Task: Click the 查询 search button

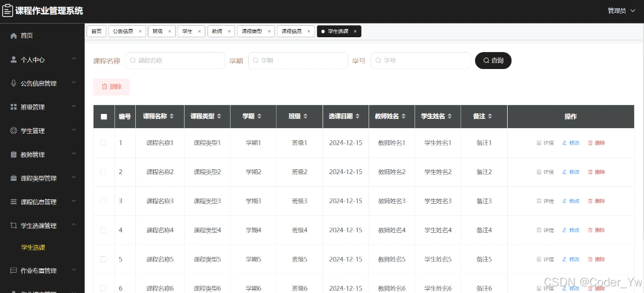Action: [x=493, y=60]
